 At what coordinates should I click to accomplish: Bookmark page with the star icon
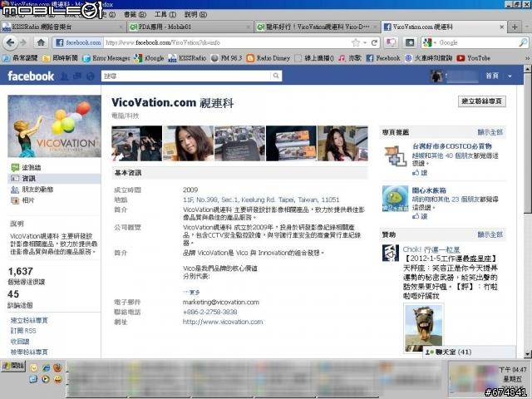pyautogui.click(x=356, y=42)
